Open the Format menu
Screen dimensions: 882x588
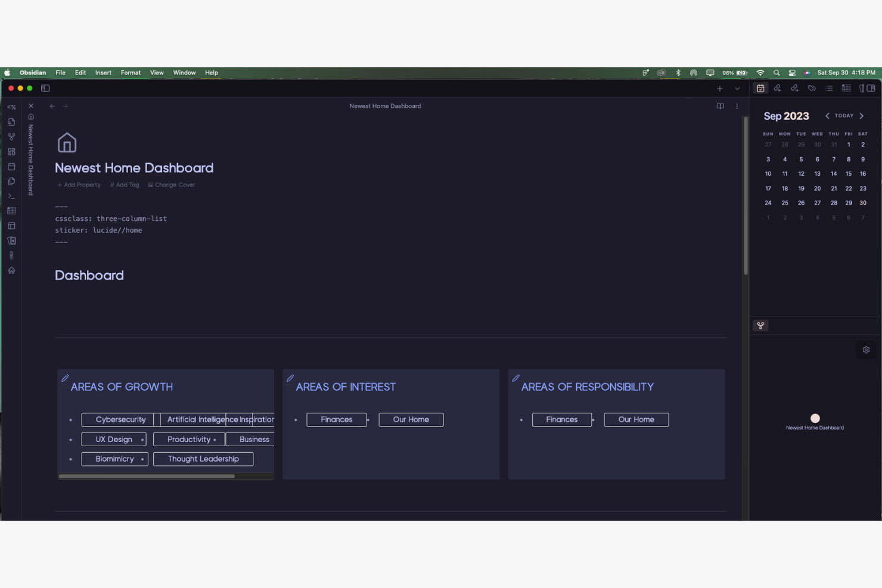131,73
